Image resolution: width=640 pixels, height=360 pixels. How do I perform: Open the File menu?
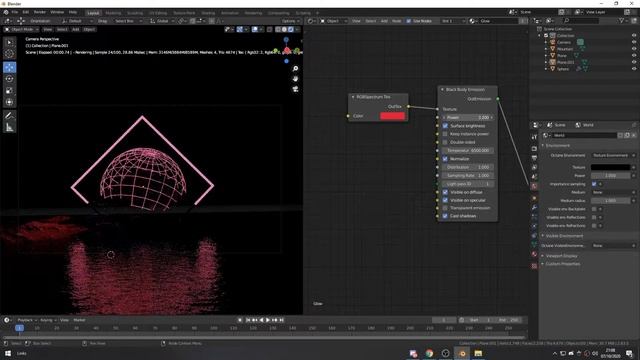tap(15, 12)
